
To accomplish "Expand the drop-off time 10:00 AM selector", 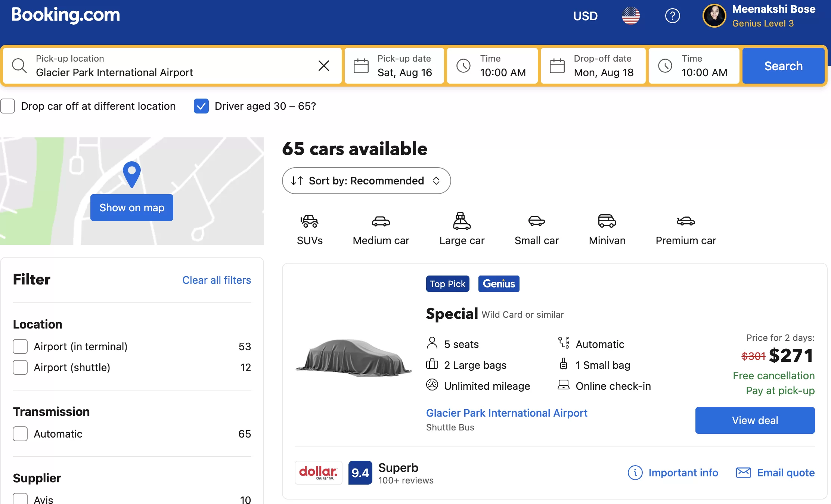I will click(694, 66).
